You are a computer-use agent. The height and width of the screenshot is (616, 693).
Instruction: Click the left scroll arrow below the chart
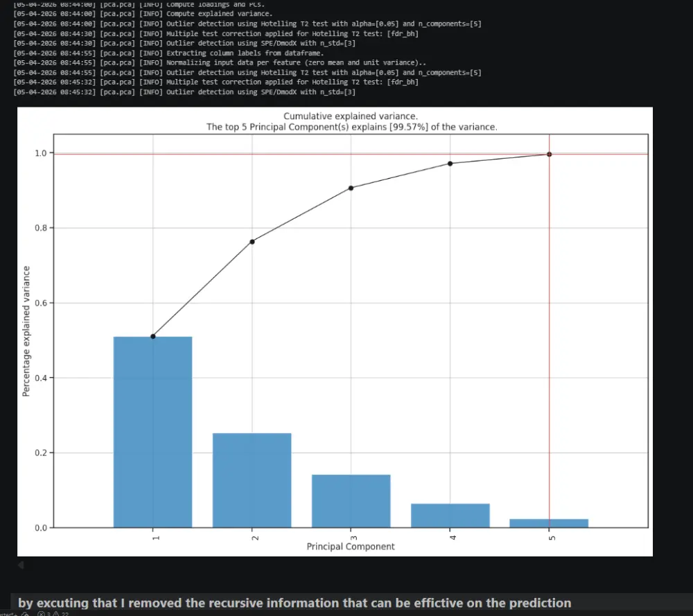(x=21, y=565)
